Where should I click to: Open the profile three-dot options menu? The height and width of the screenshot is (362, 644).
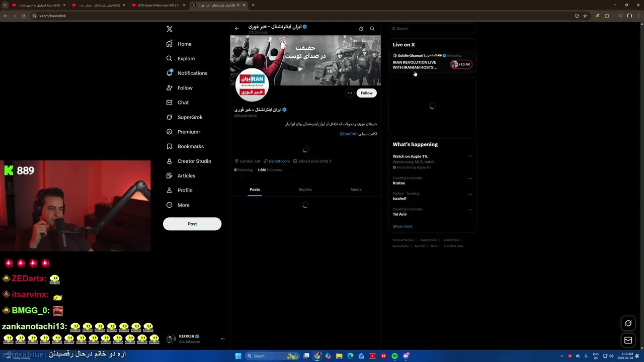pyautogui.click(x=350, y=93)
